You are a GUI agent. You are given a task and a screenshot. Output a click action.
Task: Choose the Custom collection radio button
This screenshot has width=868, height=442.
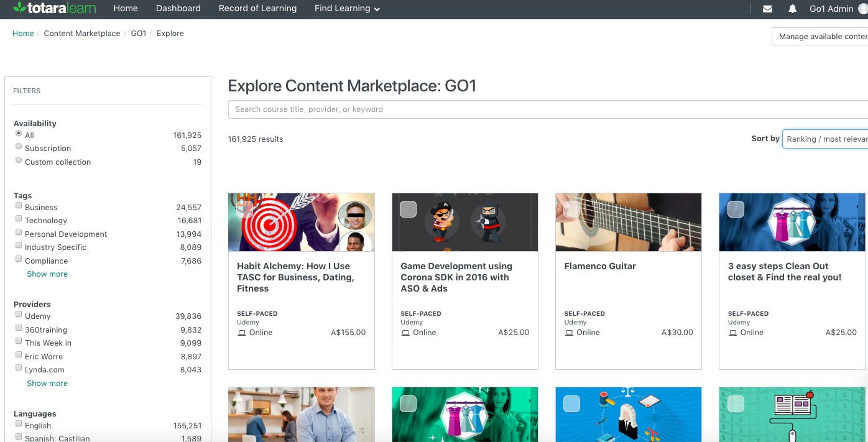(x=19, y=160)
